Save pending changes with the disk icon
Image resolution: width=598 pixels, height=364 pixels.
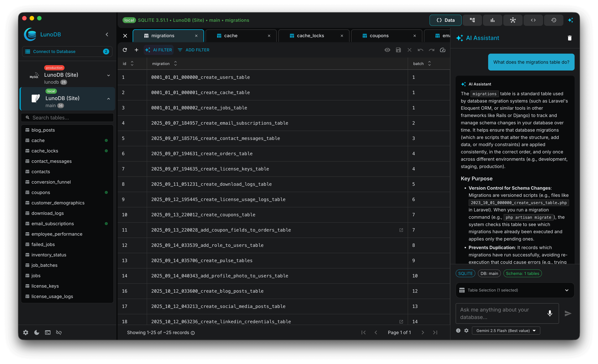coord(398,50)
